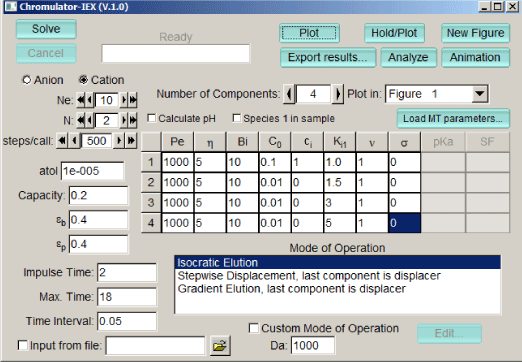Open the Plot in Figure dropdown
This screenshot has height=362, width=522.
pos(480,94)
